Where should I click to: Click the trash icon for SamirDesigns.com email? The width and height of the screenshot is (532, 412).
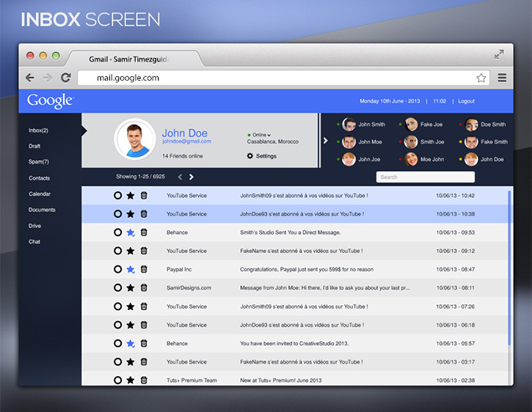click(144, 288)
